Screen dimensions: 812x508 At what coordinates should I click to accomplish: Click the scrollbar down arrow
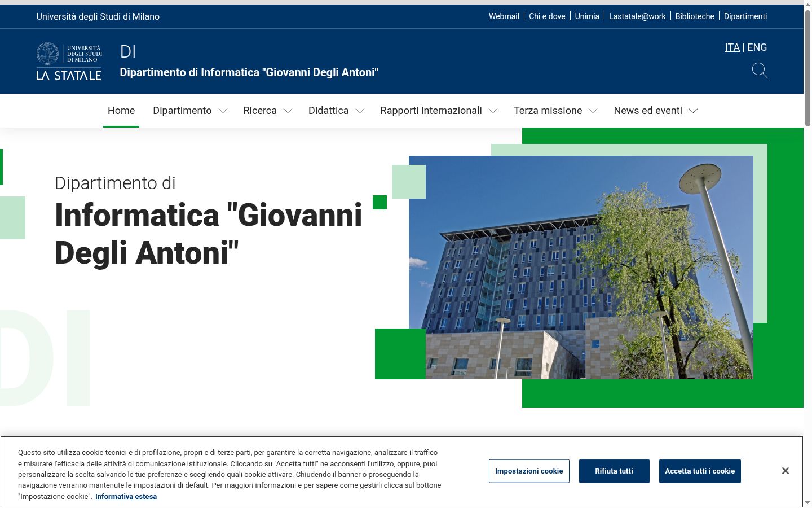(807, 503)
